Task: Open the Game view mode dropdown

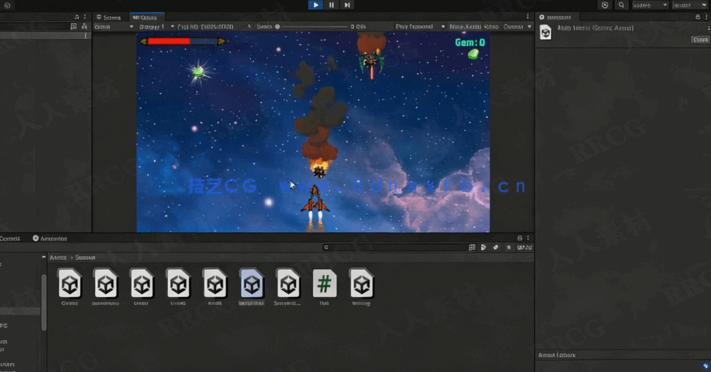Action: (x=113, y=27)
